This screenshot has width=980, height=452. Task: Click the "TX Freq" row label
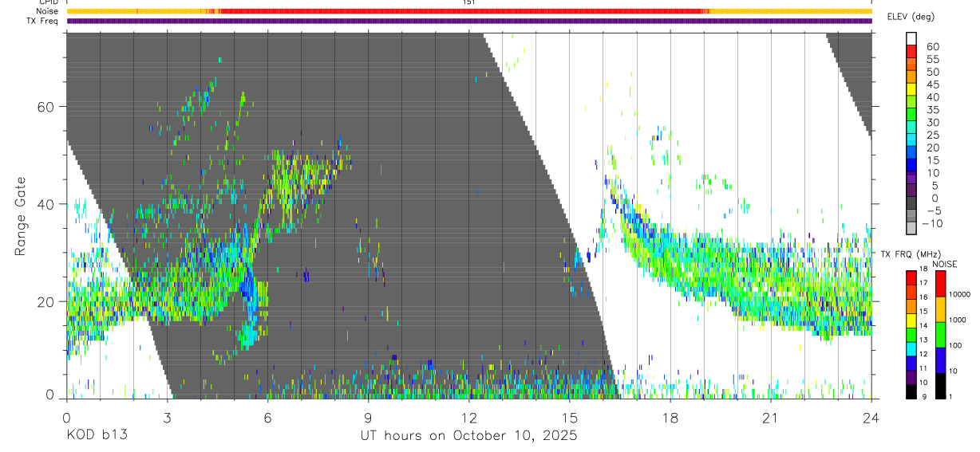click(44, 21)
